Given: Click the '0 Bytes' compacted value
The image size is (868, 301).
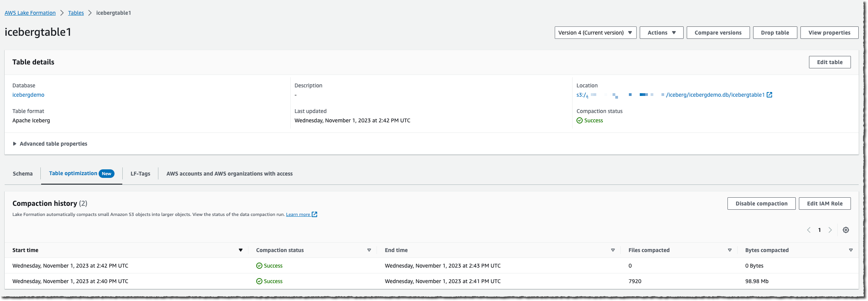Looking at the screenshot, I should click(754, 266).
